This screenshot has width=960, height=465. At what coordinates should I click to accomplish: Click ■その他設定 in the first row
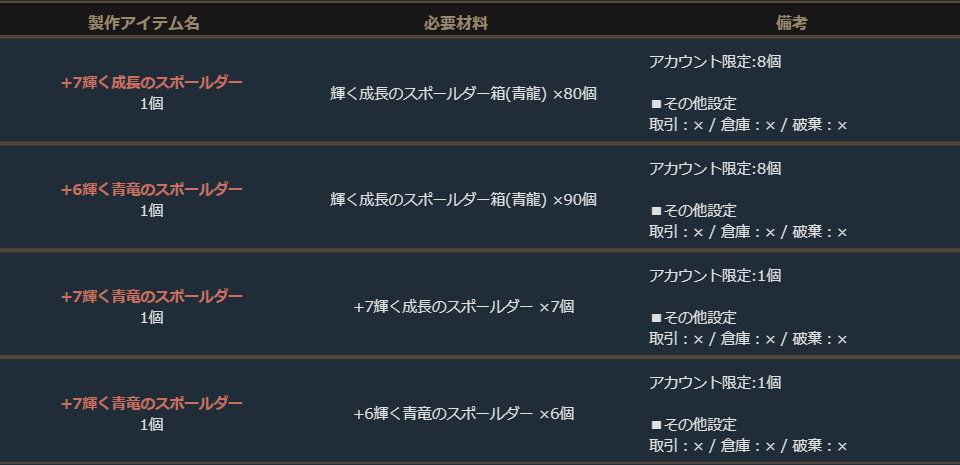pos(693,104)
